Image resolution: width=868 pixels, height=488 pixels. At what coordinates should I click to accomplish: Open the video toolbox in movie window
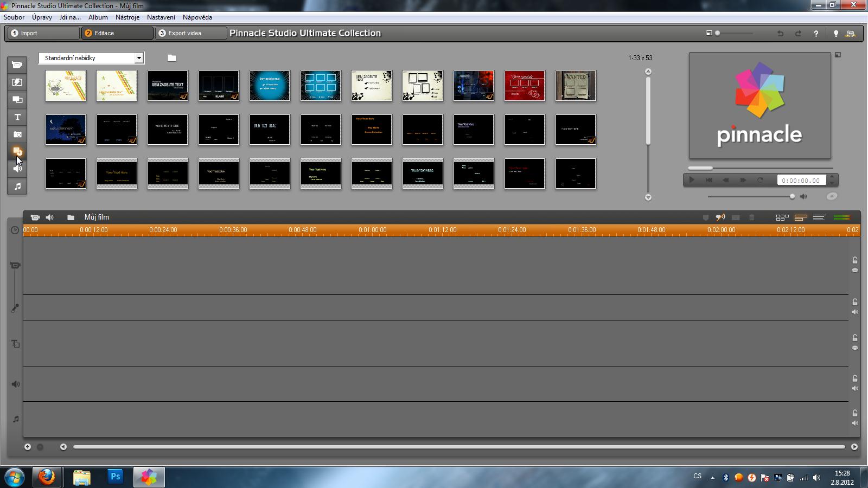(35, 217)
